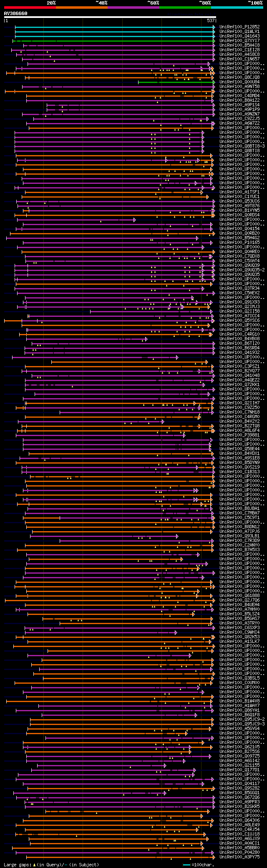Select the UniRef100_C4DMD4 label

point(239,95)
